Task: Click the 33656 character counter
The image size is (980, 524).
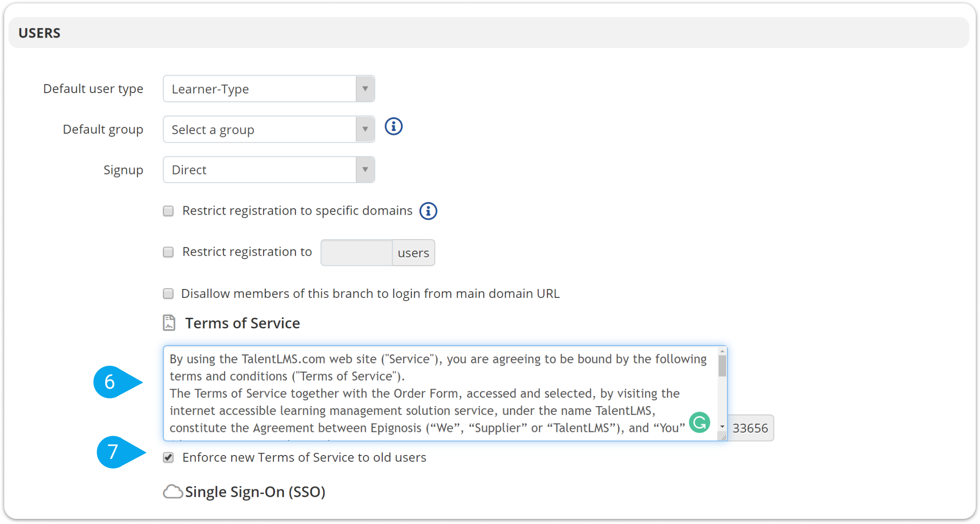Action: pyautogui.click(x=751, y=428)
